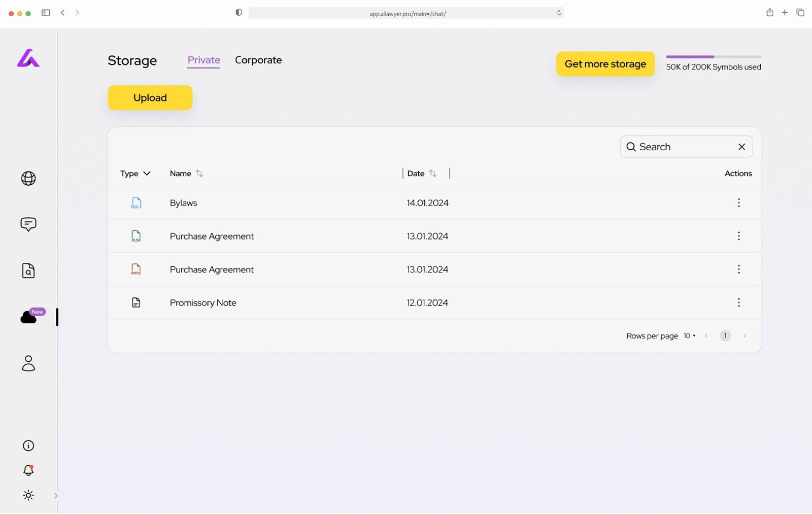
Task: Open the notifications bell icon
Action: 28,470
